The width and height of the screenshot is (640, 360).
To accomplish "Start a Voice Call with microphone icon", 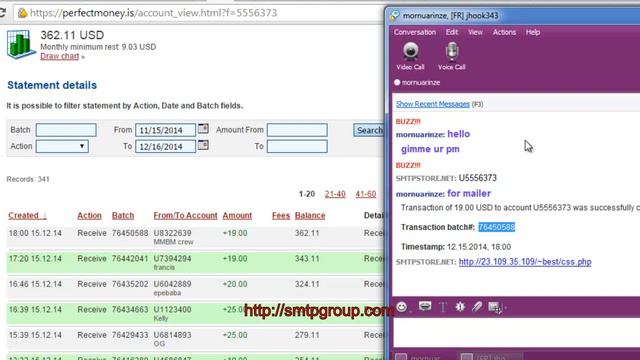I will (x=452, y=52).
